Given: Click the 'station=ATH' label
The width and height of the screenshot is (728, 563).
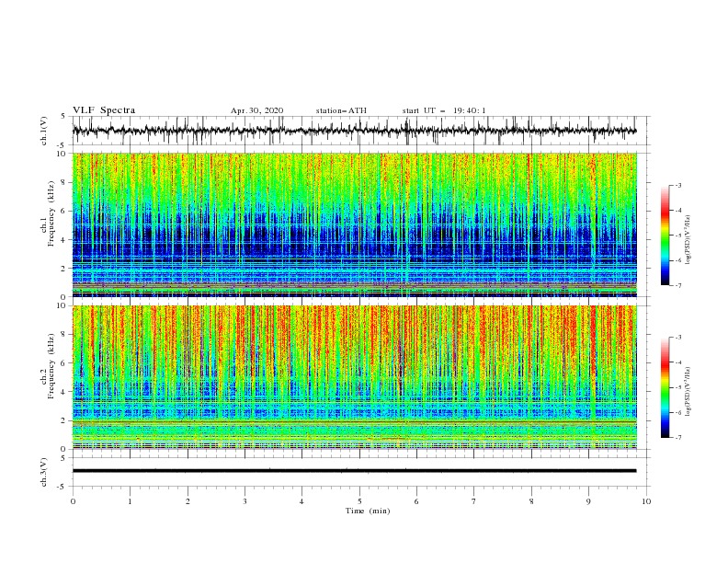Looking at the screenshot, I should tap(341, 110).
